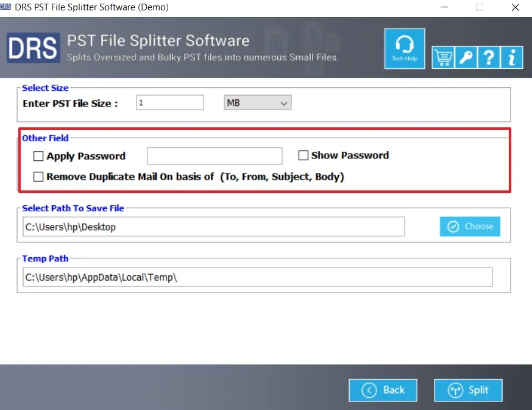The image size is (532, 410).
Task: Click the Select Path To Save File field
Action: click(x=213, y=227)
